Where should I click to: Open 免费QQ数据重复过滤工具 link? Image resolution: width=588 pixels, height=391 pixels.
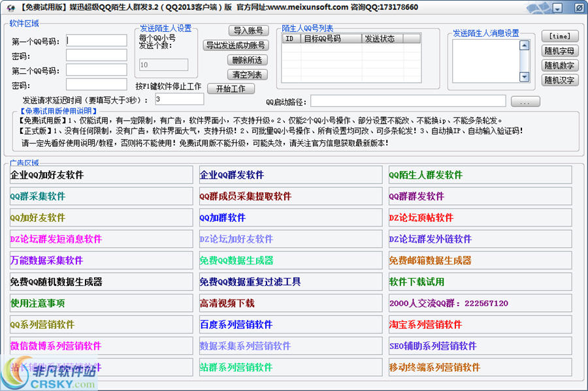tap(291, 281)
